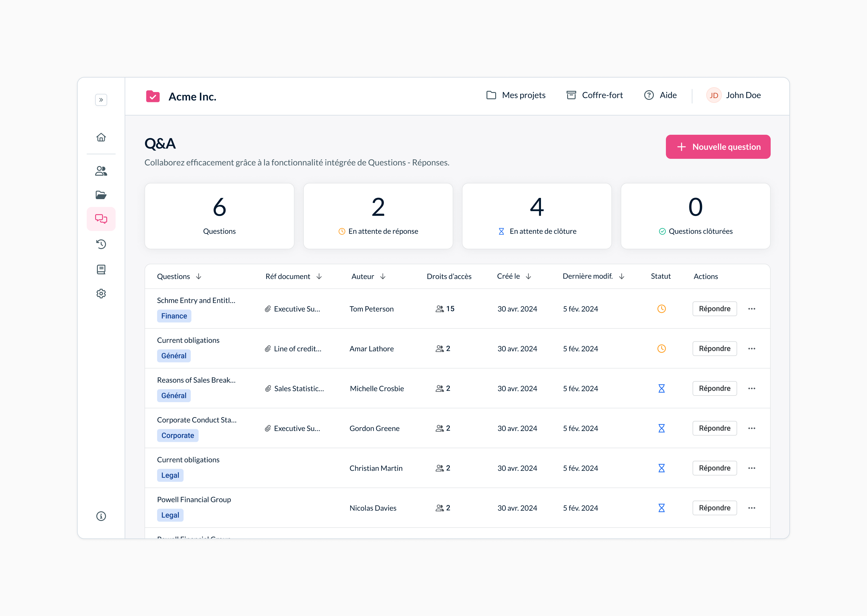Image resolution: width=867 pixels, height=616 pixels.
Task: Expand the sidebar with double chevron
Action: click(101, 100)
